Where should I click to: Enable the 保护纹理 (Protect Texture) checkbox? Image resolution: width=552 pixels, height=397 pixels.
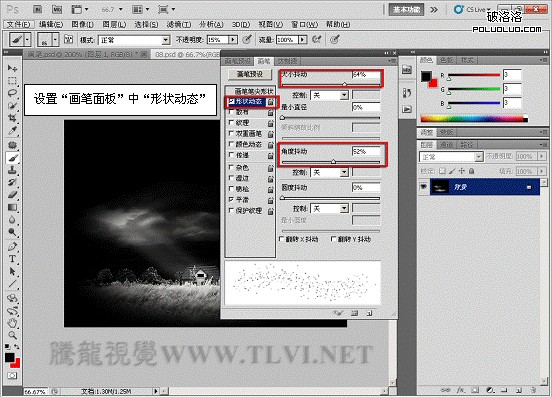pyautogui.click(x=231, y=210)
